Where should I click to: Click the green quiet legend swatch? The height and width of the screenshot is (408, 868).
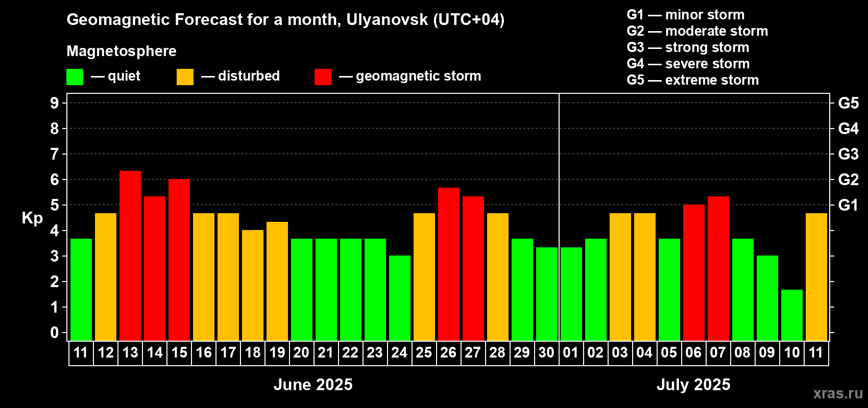(x=75, y=77)
